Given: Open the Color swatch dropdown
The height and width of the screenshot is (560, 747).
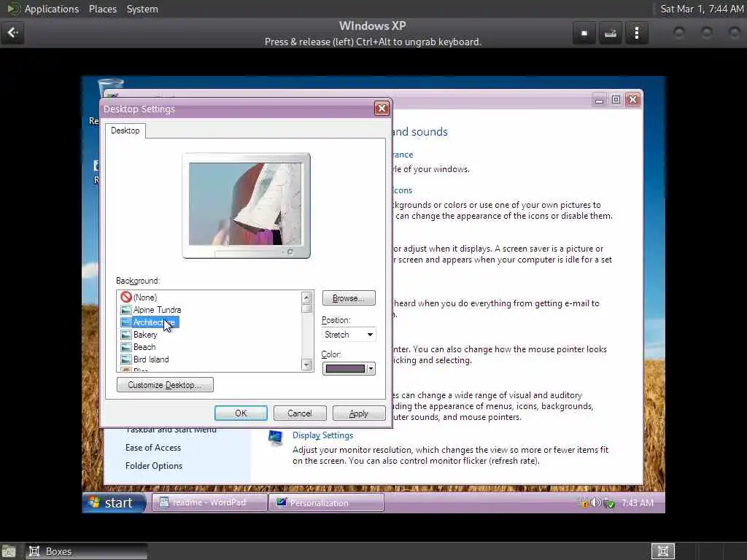Looking at the screenshot, I should pos(349,368).
